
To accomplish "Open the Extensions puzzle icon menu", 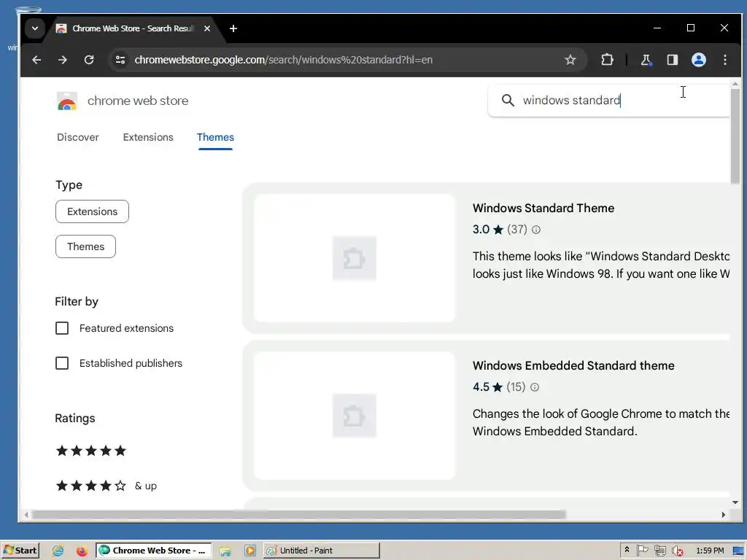I will pos(607,60).
